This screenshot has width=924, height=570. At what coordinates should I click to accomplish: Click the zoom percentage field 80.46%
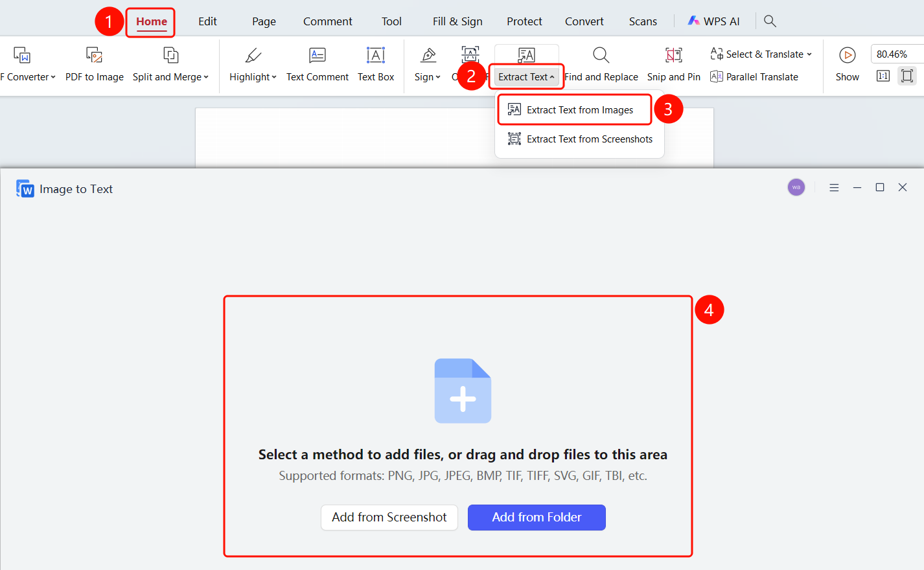point(897,54)
